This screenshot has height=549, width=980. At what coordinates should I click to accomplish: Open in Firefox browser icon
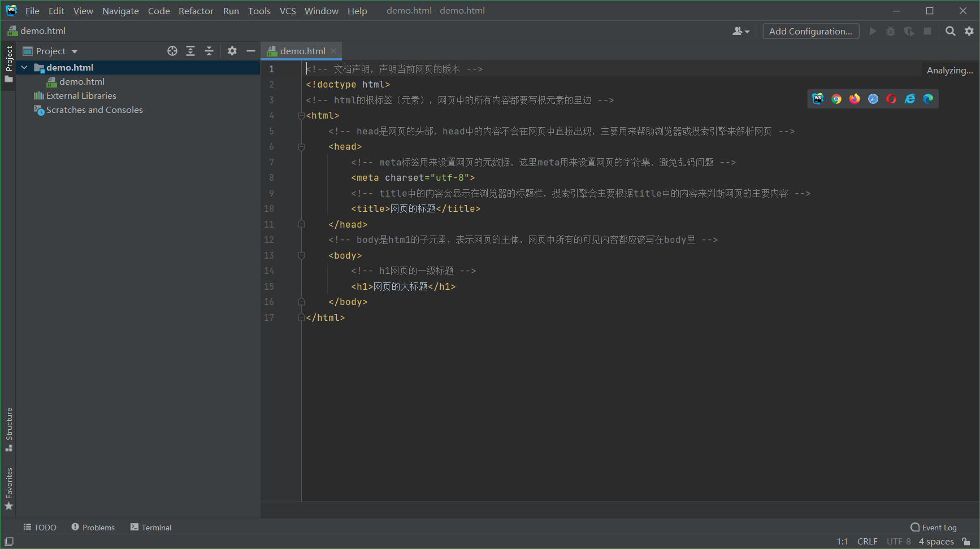click(855, 99)
